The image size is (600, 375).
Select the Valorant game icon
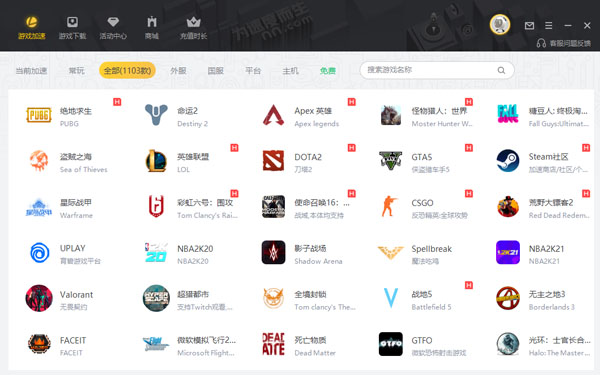[x=39, y=298]
